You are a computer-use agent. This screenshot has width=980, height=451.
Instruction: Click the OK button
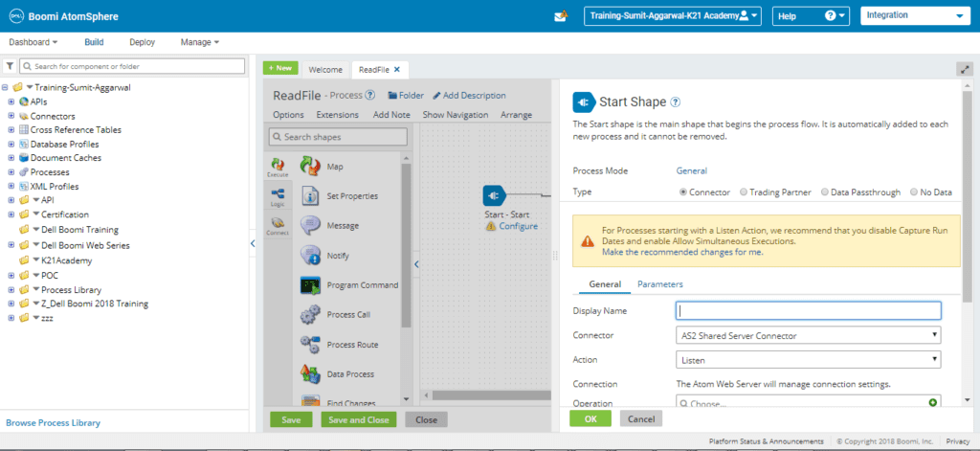tap(590, 419)
